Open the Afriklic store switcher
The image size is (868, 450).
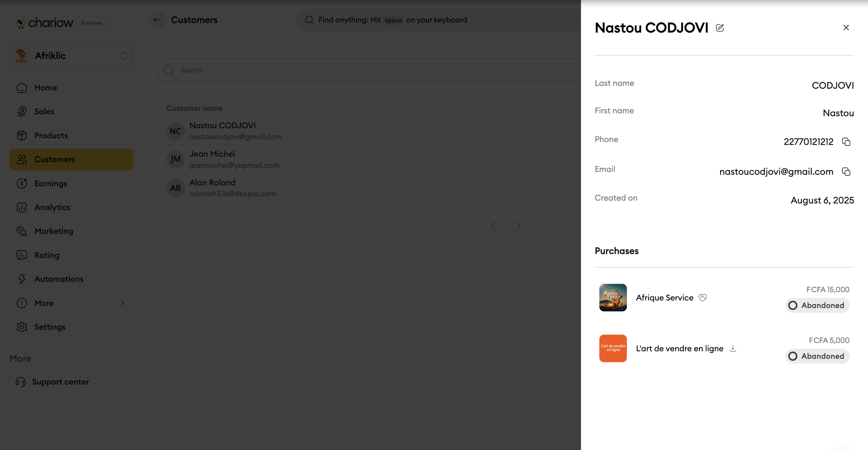(71, 56)
